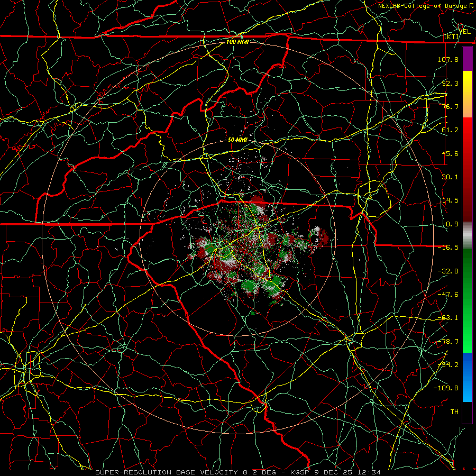Click the '50 NMI' range ring label
476x476 pixels.
pos(237,140)
